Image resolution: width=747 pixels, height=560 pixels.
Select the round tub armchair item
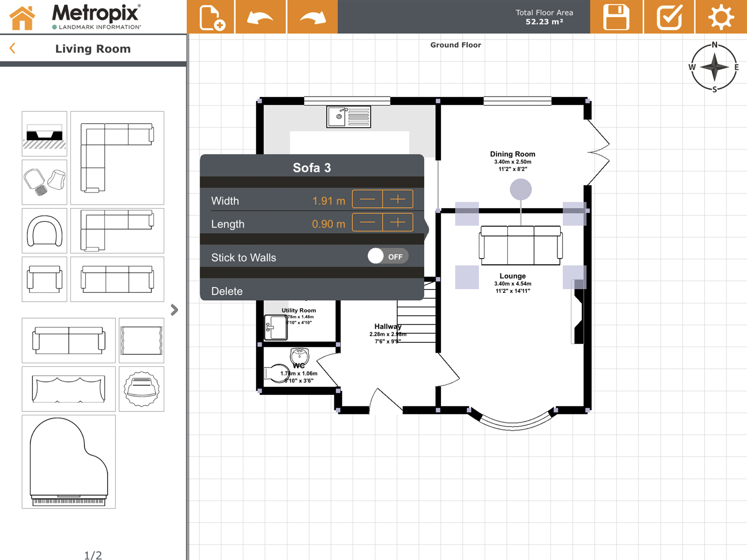(x=44, y=231)
